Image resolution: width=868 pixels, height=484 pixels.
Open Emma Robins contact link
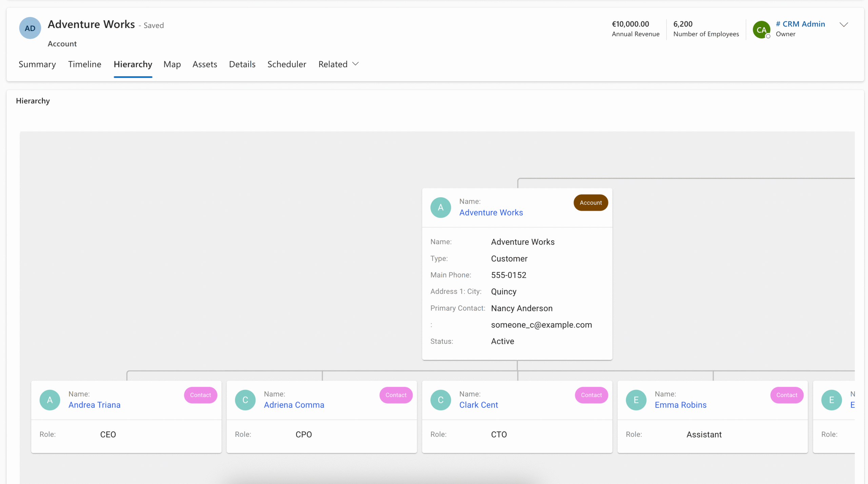tap(680, 405)
